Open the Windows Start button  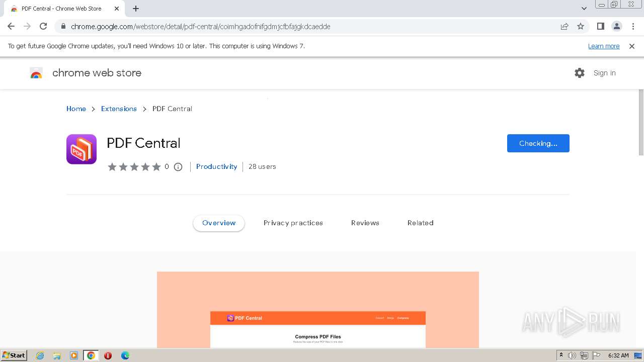point(14,355)
